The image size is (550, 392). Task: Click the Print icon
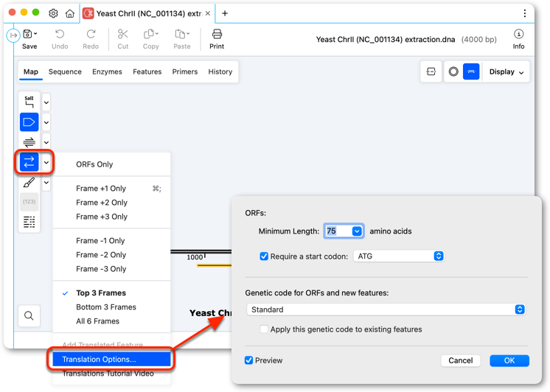click(217, 34)
